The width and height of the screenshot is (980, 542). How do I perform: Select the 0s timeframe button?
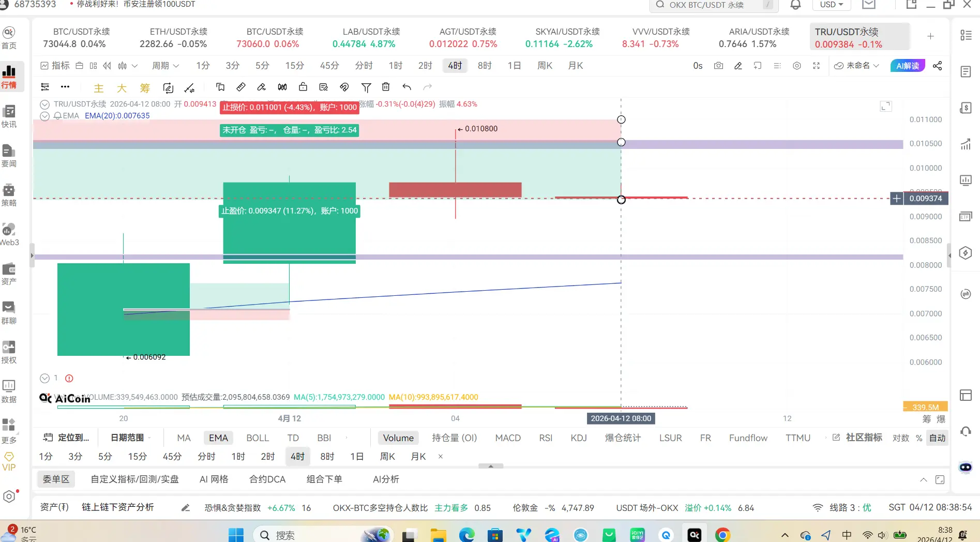(x=698, y=66)
